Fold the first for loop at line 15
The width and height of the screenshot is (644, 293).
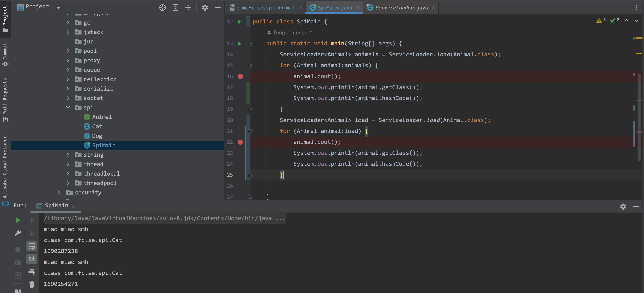click(x=250, y=65)
